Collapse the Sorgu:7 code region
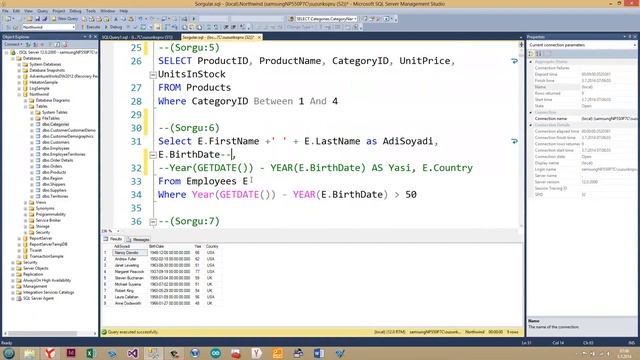 tap(153, 222)
